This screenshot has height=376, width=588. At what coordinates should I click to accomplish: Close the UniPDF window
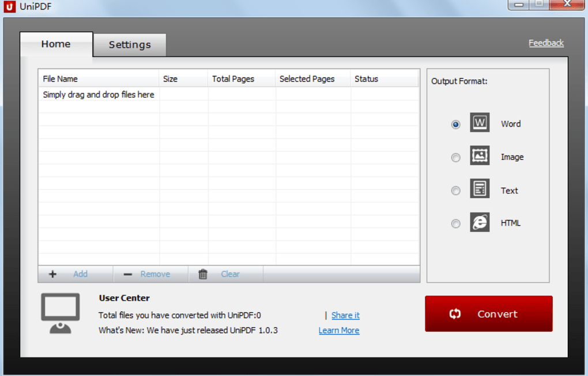click(x=567, y=5)
